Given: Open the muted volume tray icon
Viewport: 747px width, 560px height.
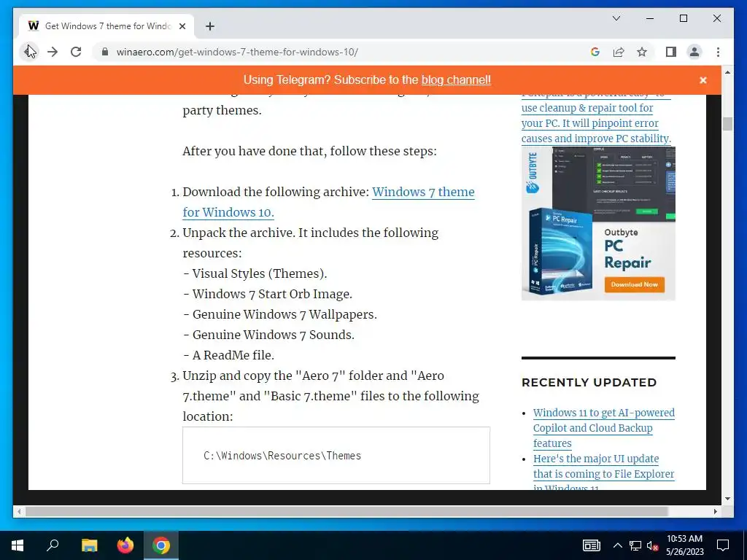Looking at the screenshot, I should point(652,545).
